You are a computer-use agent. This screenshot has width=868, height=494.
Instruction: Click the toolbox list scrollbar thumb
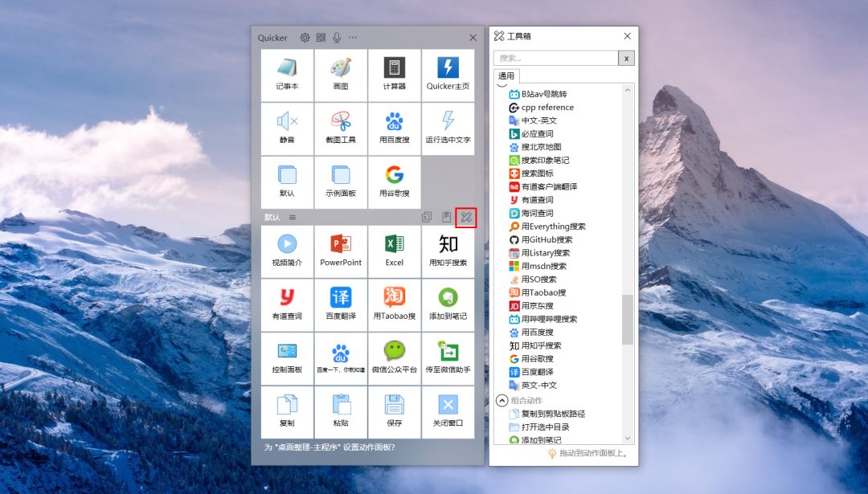[x=627, y=320]
